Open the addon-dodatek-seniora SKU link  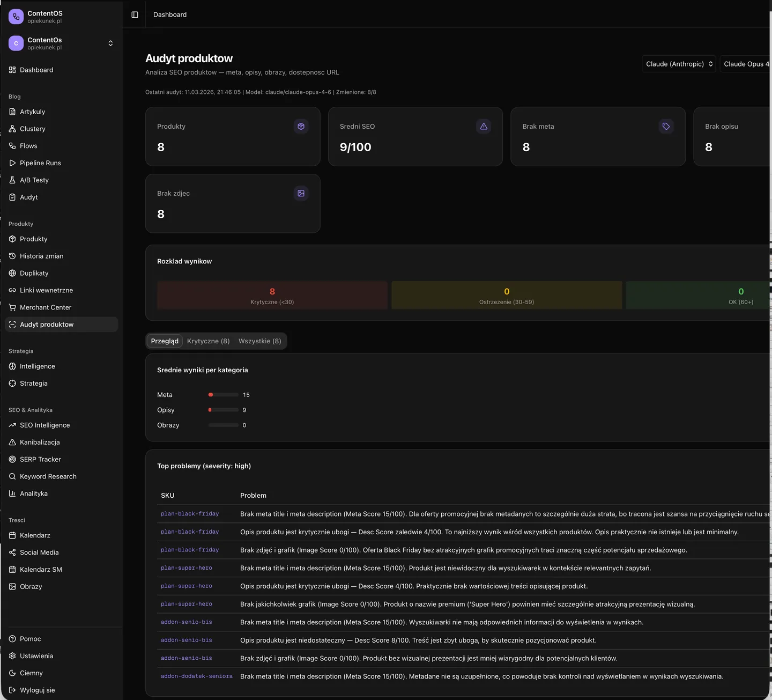pyautogui.click(x=196, y=676)
